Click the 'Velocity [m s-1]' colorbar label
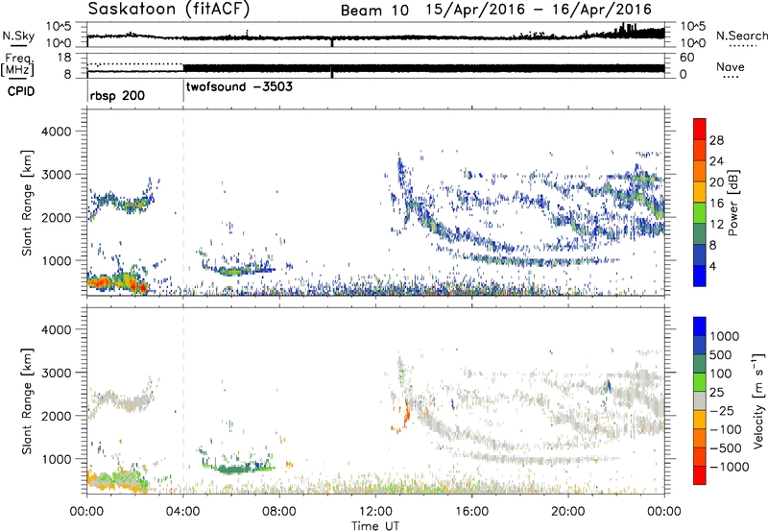 [x=758, y=400]
